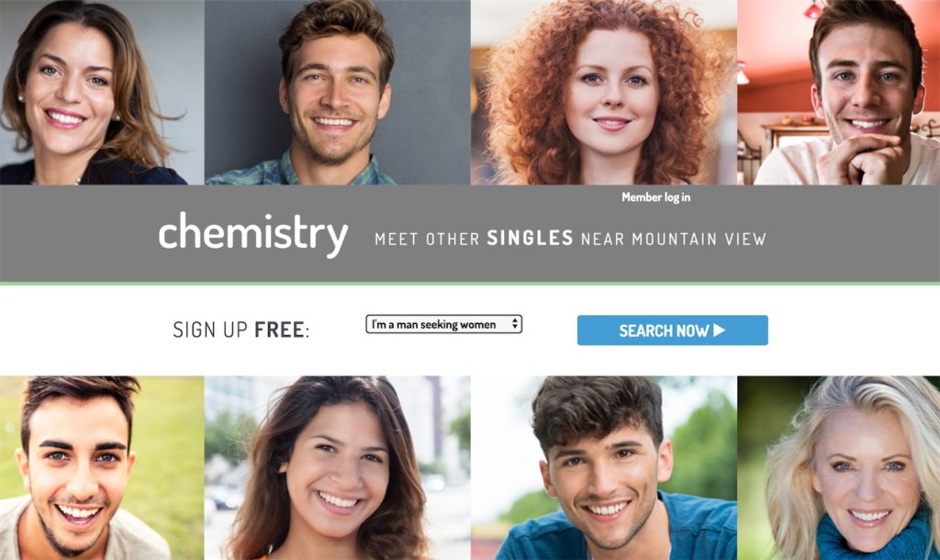
Task: Click the chemistry logo
Action: coord(253,234)
